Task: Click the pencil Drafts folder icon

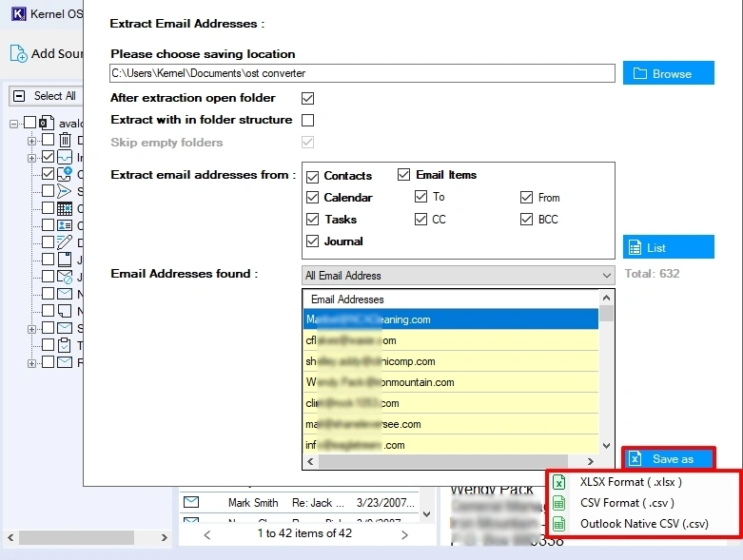Action: pos(65,242)
